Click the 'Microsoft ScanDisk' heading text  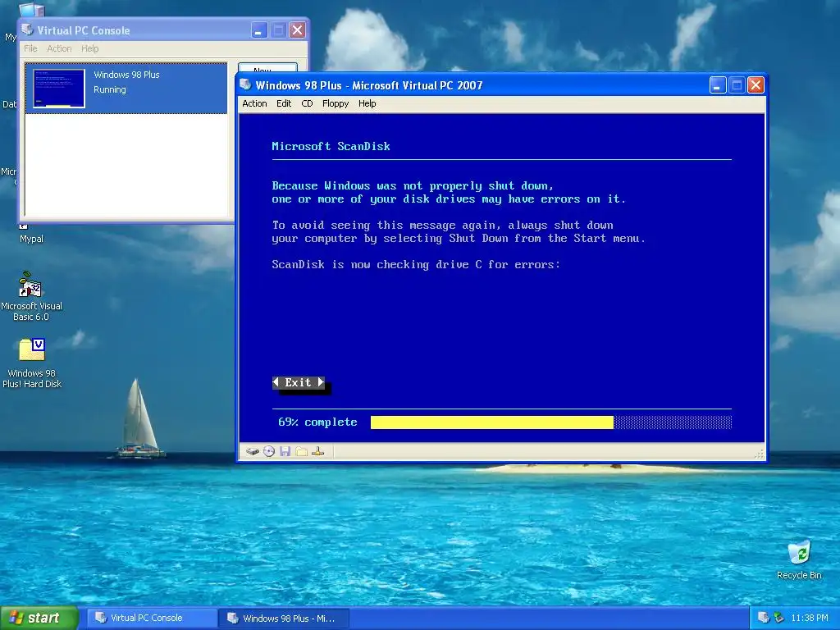[x=331, y=146]
